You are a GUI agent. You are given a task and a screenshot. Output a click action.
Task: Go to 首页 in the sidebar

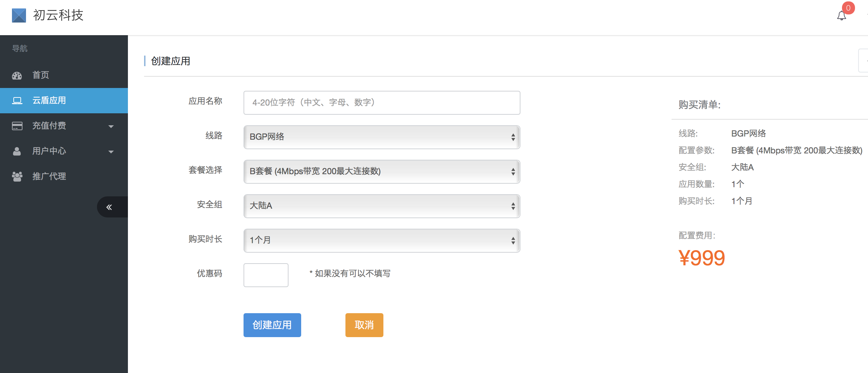point(64,75)
